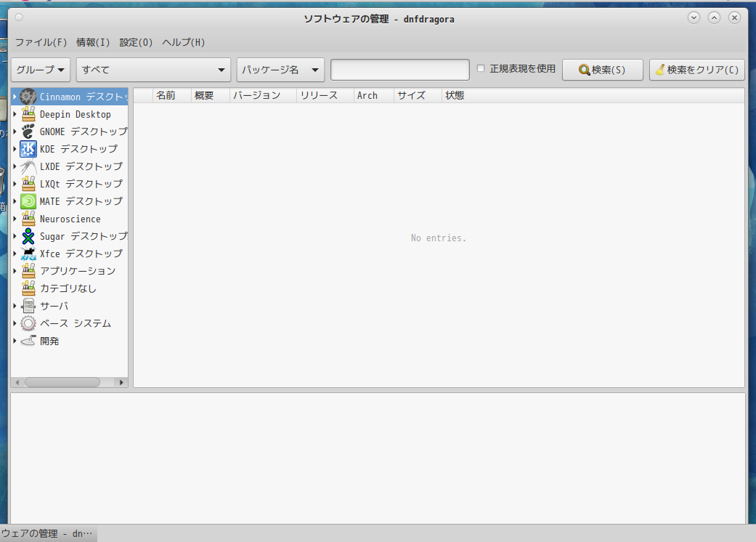Click the Cinnamon desktop group icon
The image size is (756, 542).
[28, 97]
